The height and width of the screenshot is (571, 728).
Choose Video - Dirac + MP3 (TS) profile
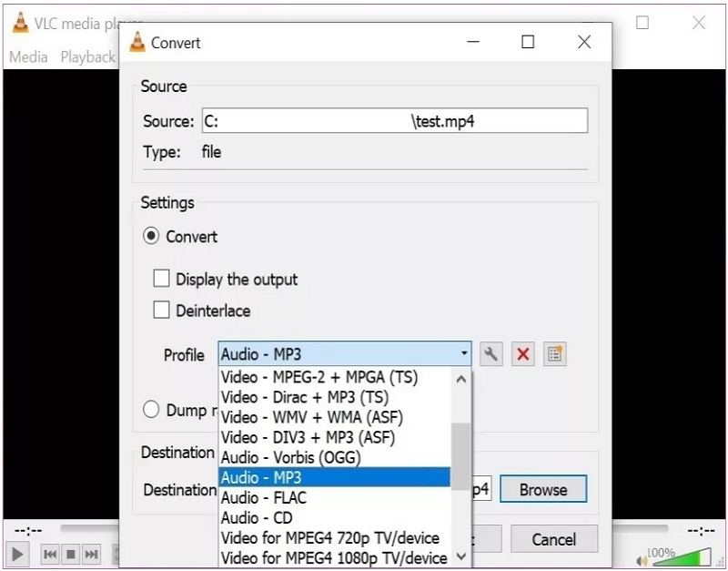(334, 397)
